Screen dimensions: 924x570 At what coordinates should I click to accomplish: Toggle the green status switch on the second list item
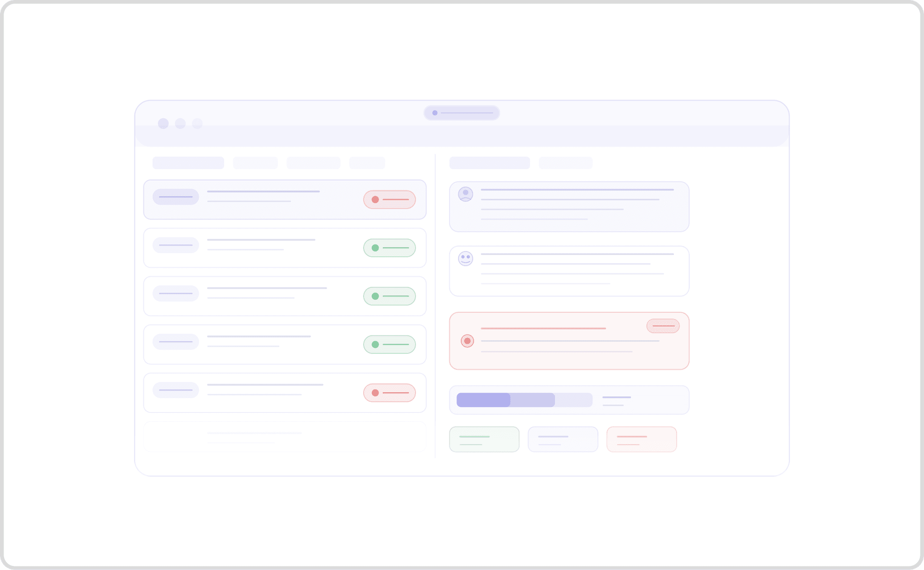[389, 247]
